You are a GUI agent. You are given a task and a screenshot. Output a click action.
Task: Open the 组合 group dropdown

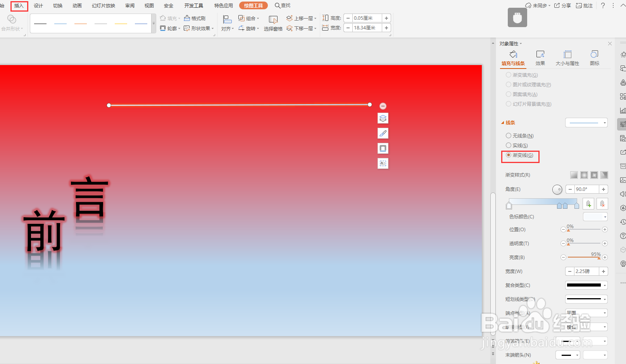[x=248, y=18]
